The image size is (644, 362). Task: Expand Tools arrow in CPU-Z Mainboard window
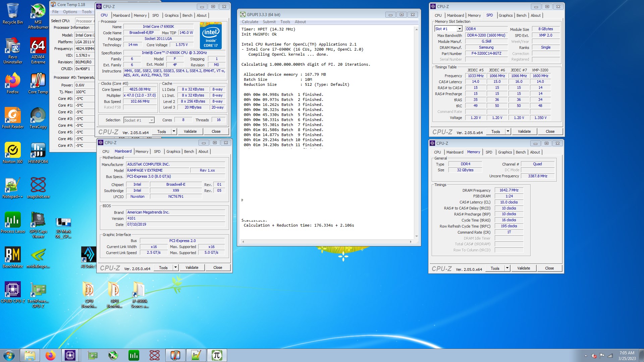(175, 267)
